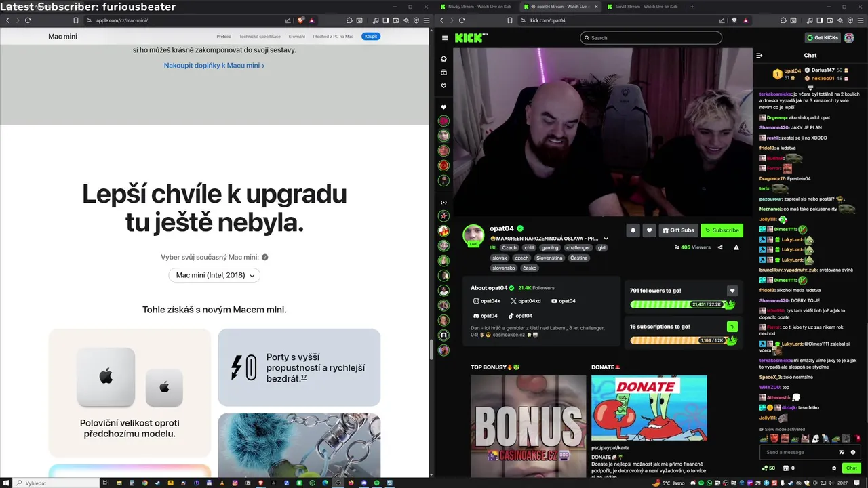Screen dimensions: 868x488
Task: Click DONATE Mr. Krabs banner
Action: [649, 408]
